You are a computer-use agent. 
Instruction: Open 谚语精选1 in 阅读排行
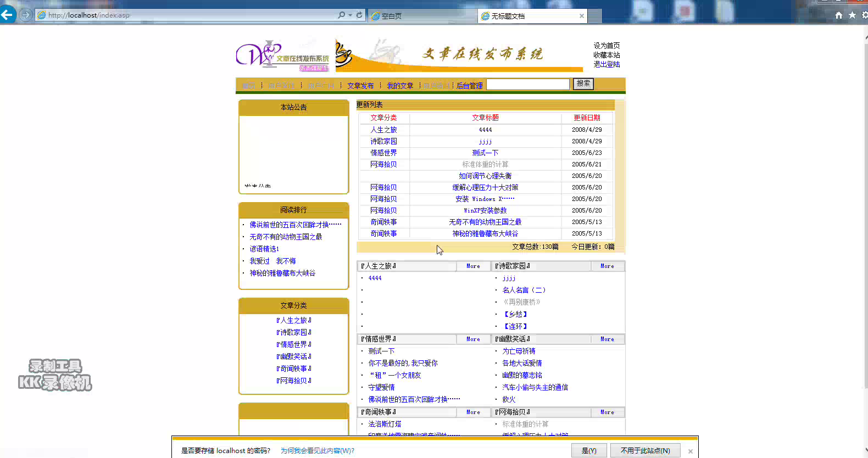(x=264, y=249)
